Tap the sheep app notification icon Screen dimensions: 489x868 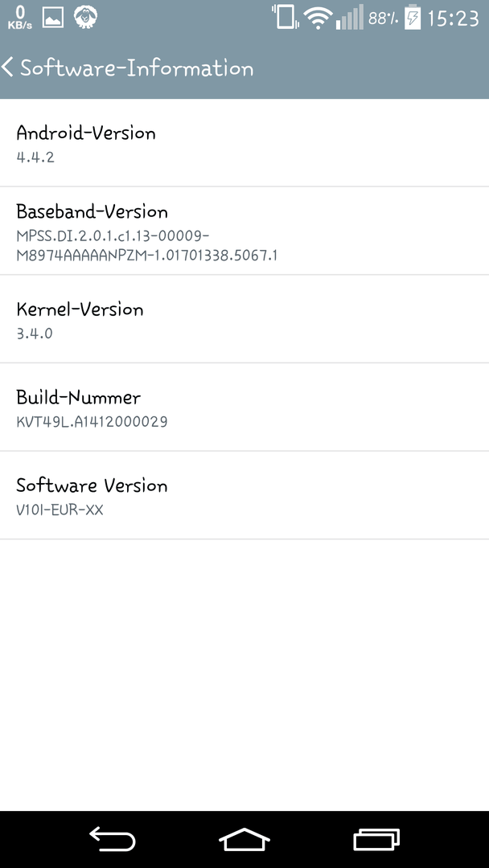point(86,17)
